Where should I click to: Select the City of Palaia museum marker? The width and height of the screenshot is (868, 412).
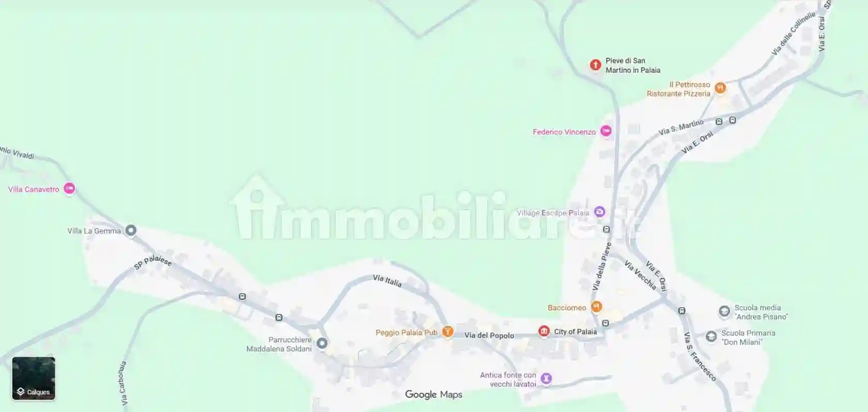(544, 331)
